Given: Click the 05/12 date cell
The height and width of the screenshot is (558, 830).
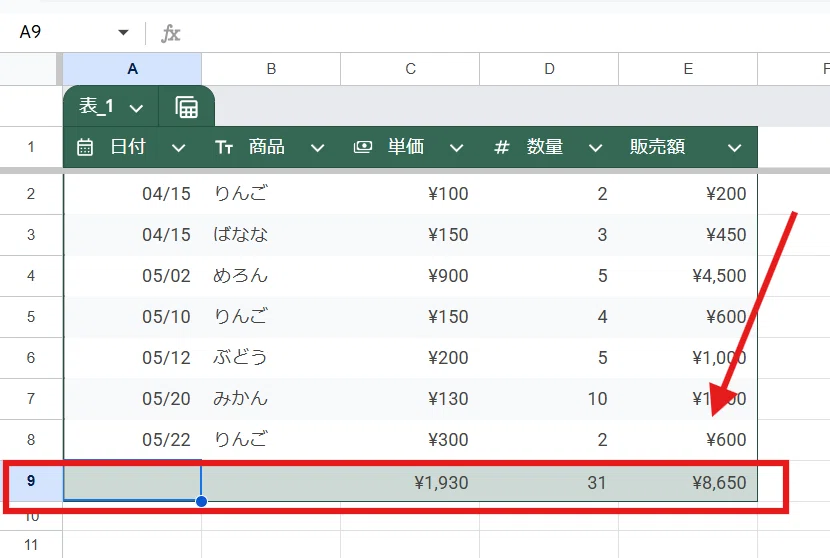Looking at the screenshot, I should 132,357.
